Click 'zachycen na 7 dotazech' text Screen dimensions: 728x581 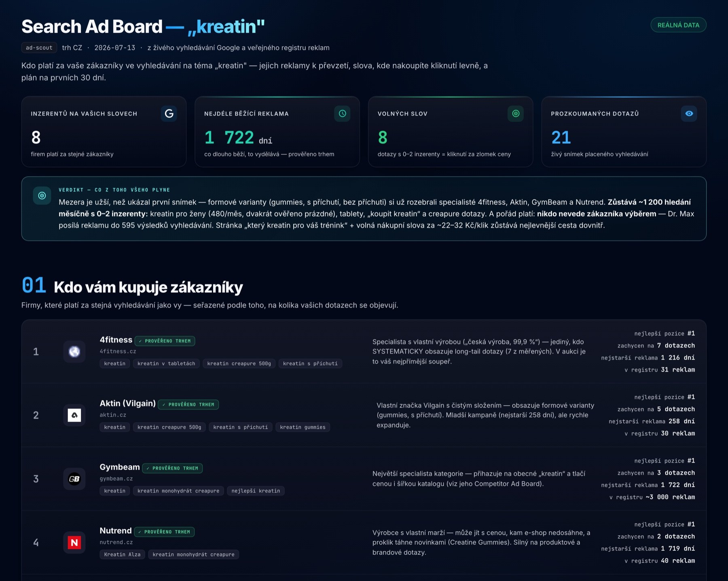656,346
